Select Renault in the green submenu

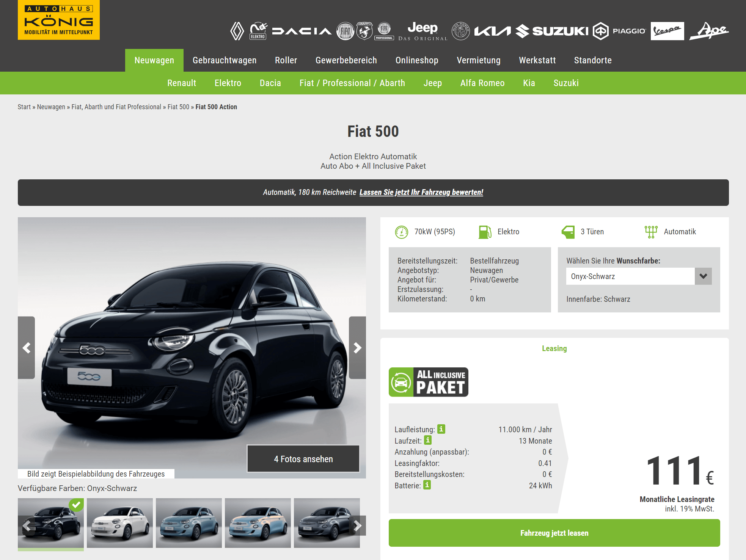(182, 83)
